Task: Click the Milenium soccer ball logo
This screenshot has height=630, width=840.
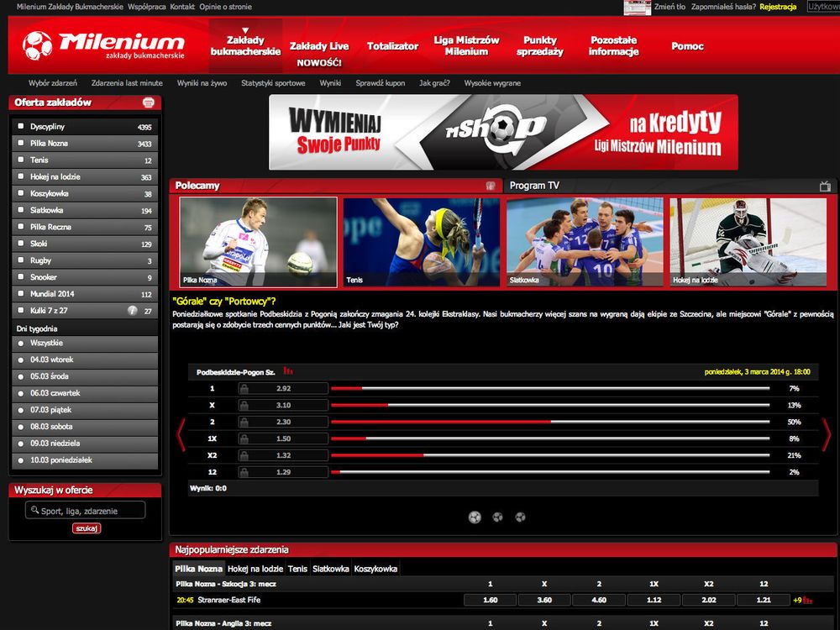Action: coord(38,45)
